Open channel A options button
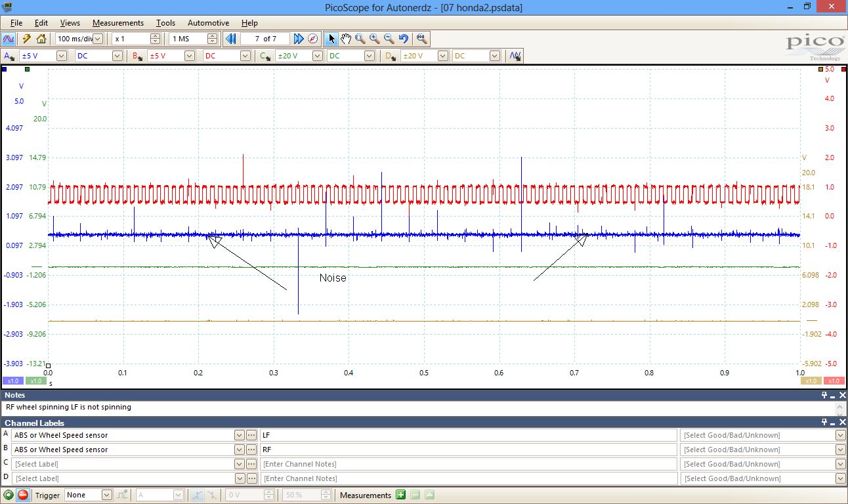Screen dimensions: 848x504 (x=9, y=56)
